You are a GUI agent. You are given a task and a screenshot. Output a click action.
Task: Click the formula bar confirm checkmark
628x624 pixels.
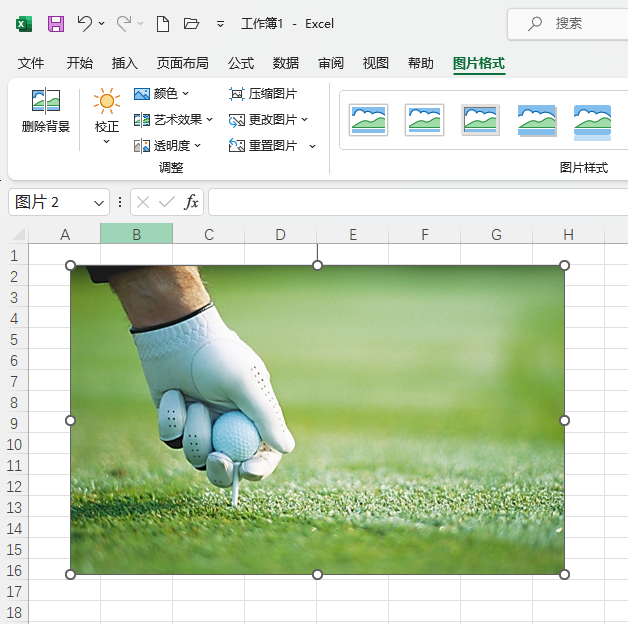pyautogui.click(x=167, y=202)
